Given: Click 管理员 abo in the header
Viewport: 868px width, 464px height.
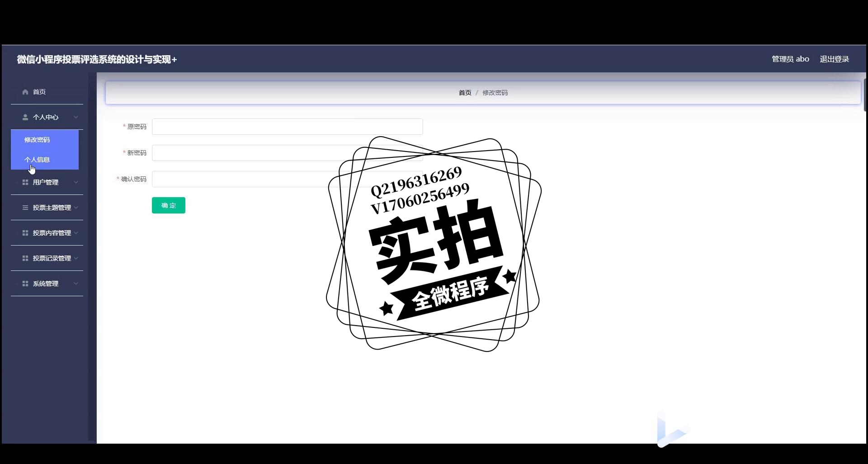Looking at the screenshot, I should tap(790, 59).
